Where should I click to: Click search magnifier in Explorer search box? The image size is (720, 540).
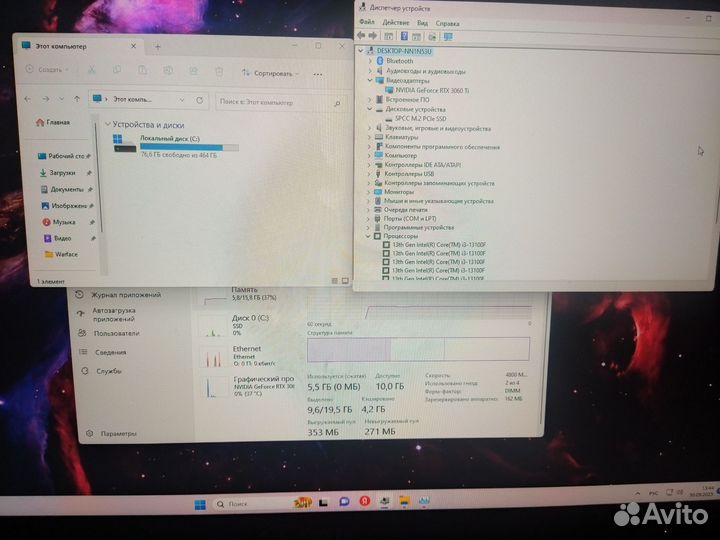click(337, 103)
